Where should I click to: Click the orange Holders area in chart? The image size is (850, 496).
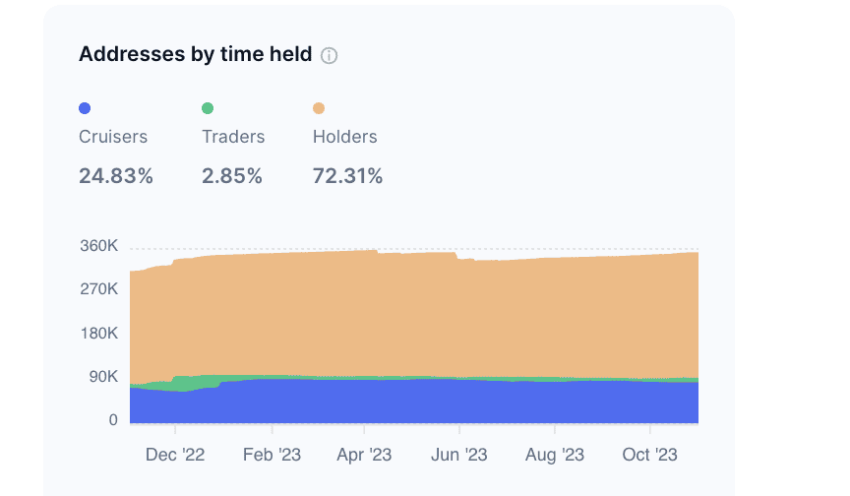[414, 314]
